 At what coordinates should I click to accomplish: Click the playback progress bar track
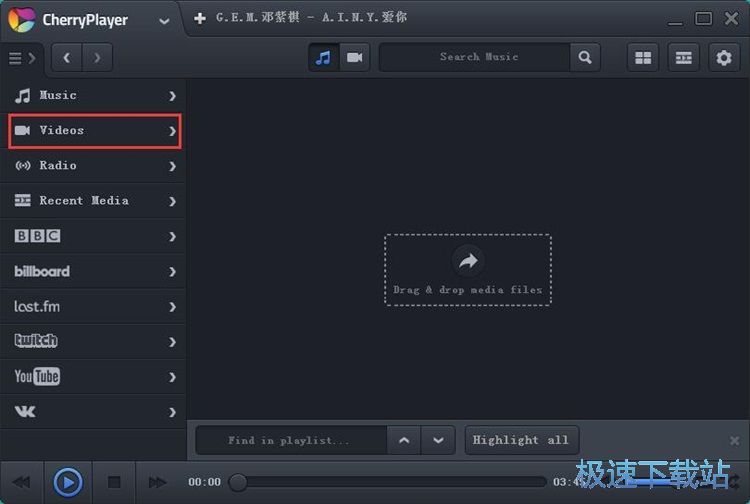pos(388,482)
